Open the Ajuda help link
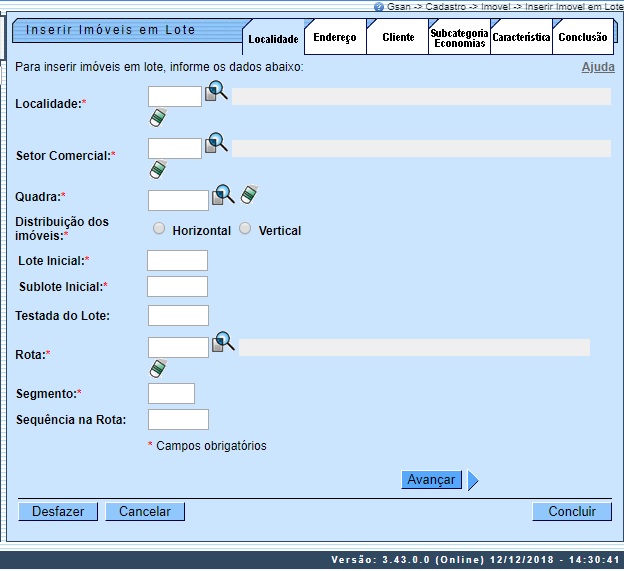Viewport: 624px width, 571px height. (x=598, y=67)
